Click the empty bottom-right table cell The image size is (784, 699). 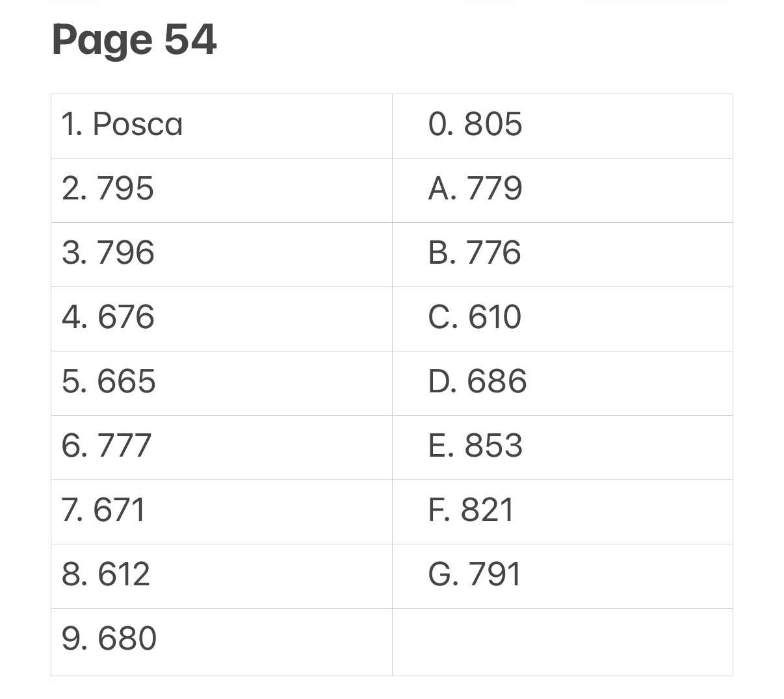[x=562, y=642]
